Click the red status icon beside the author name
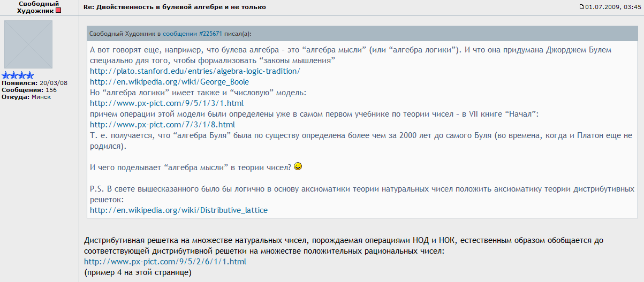 (x=58, y=11)
